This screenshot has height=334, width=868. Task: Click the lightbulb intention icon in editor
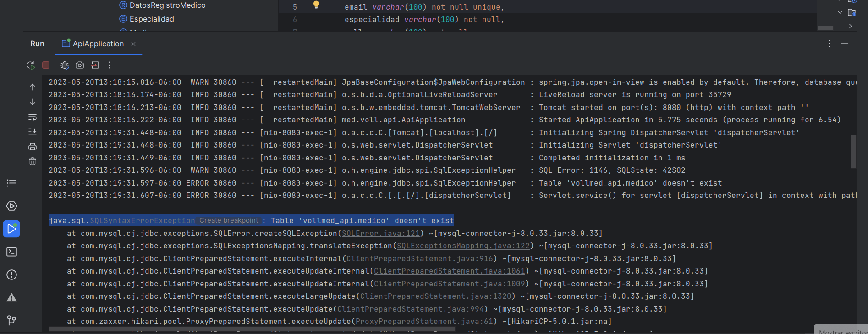point(316,5)
